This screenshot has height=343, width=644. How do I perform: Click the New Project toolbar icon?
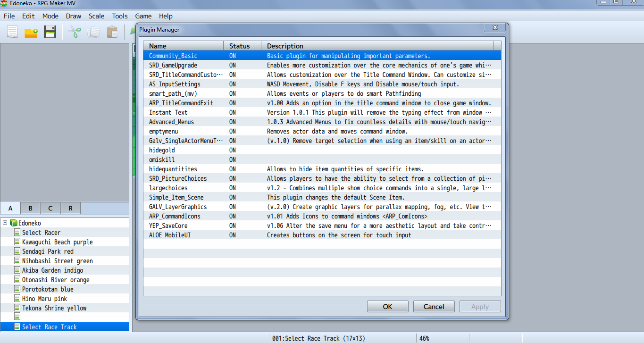(x=12, y=32)
